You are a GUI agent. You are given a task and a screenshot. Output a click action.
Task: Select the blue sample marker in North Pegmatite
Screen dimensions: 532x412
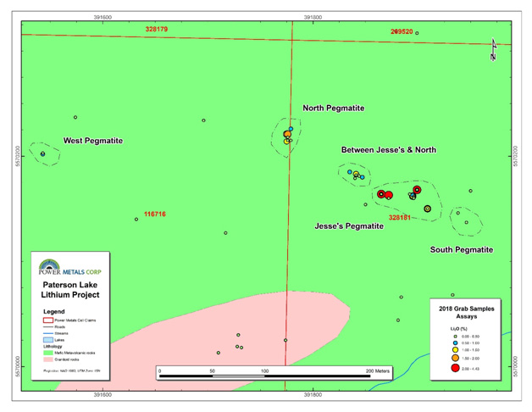(x=291, y=129)
